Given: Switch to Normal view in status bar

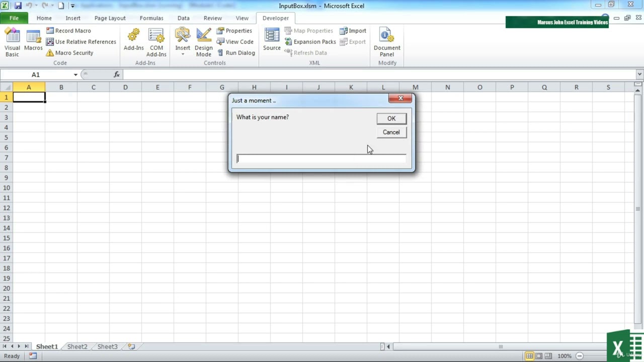Looking at the screenshot, I should [529, 356].
